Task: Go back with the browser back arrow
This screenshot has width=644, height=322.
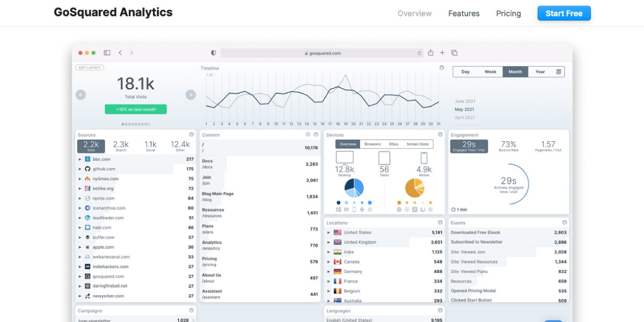Action: (120, 53)
